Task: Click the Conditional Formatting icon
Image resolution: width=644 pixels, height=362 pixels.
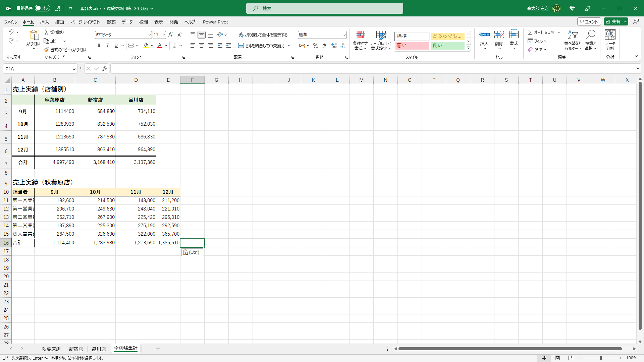Action: pyautogui.click(x=360, y=35)
